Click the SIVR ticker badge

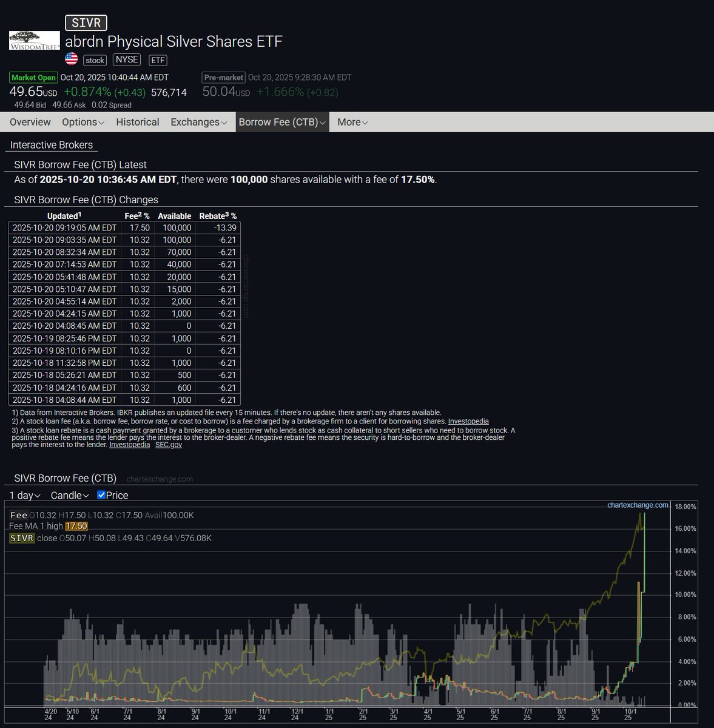click(x=86, y=22)
